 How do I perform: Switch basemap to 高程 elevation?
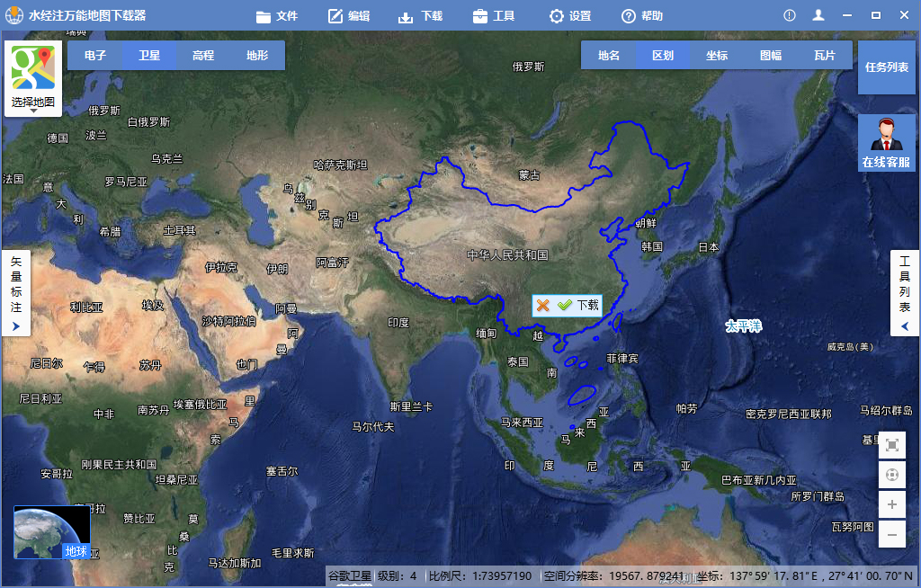pos(201,55)
